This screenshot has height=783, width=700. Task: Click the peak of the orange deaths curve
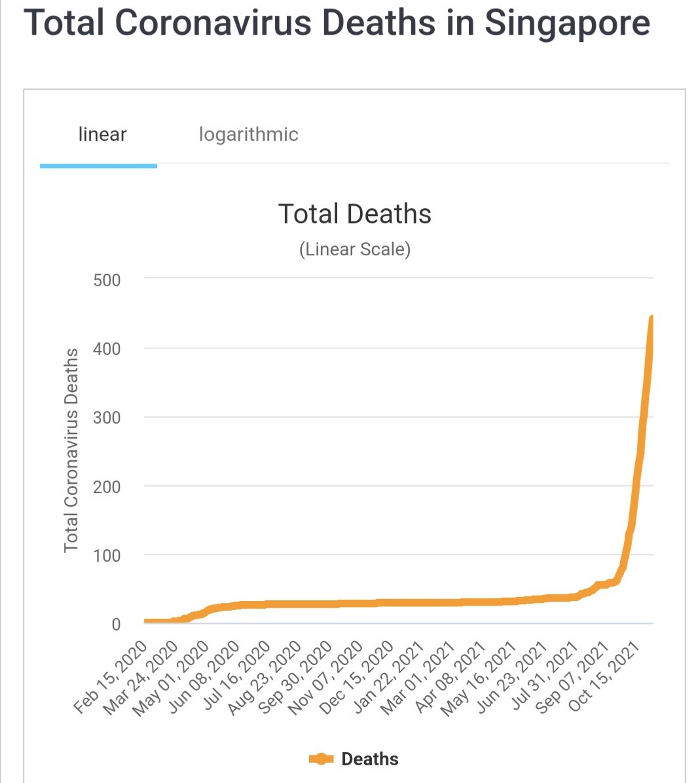(651, 318)
